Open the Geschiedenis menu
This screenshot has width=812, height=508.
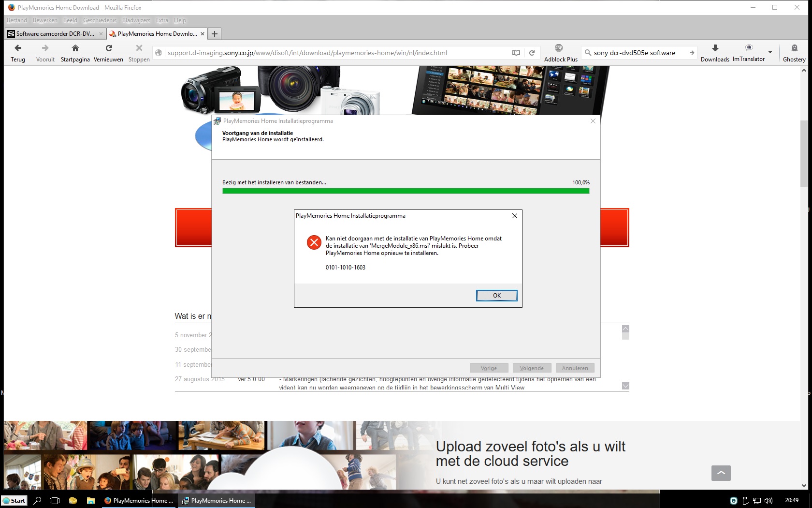(x=100, y=20)
